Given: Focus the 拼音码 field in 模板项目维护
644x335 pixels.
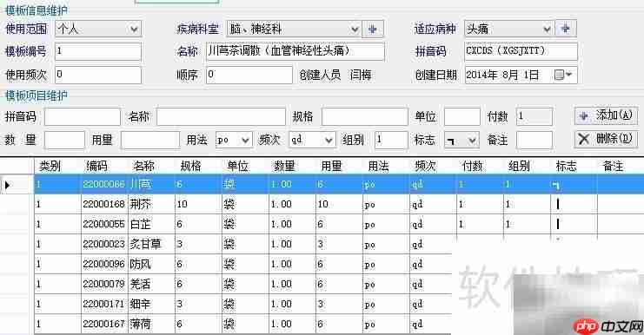Looking at the screenshot, I should tap(83, 117).
